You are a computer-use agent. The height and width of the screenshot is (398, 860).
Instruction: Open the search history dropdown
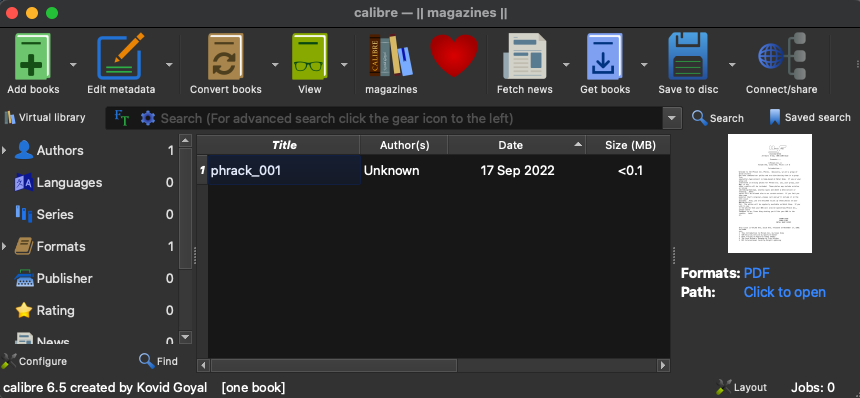click(672, 118)
